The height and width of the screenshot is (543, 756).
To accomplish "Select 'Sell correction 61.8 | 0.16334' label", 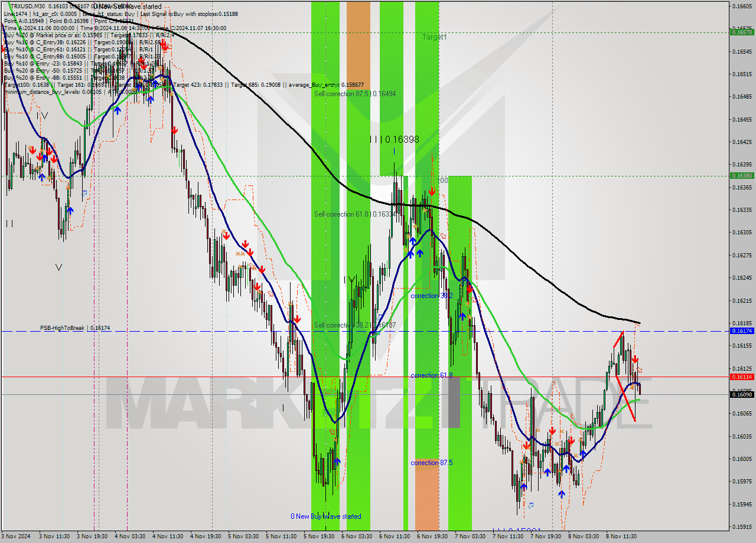I will click(x=355, y=214).
